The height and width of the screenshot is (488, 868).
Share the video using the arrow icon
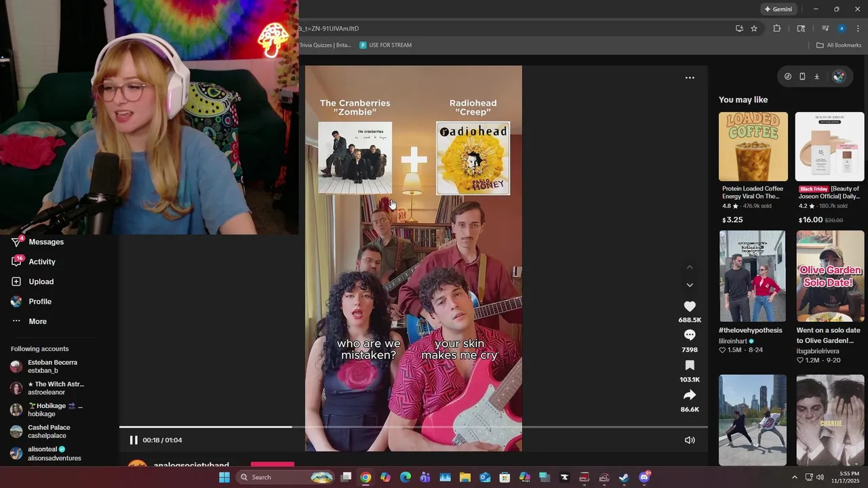(x=690, y=394)
